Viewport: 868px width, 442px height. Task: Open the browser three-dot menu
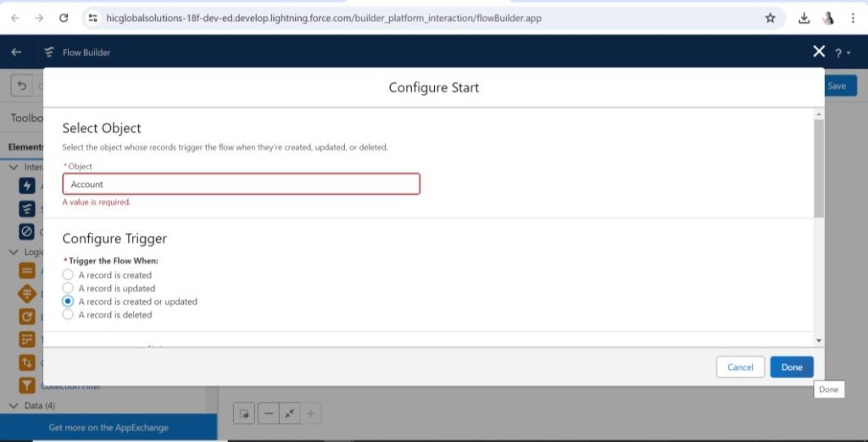tap(853, 19)
